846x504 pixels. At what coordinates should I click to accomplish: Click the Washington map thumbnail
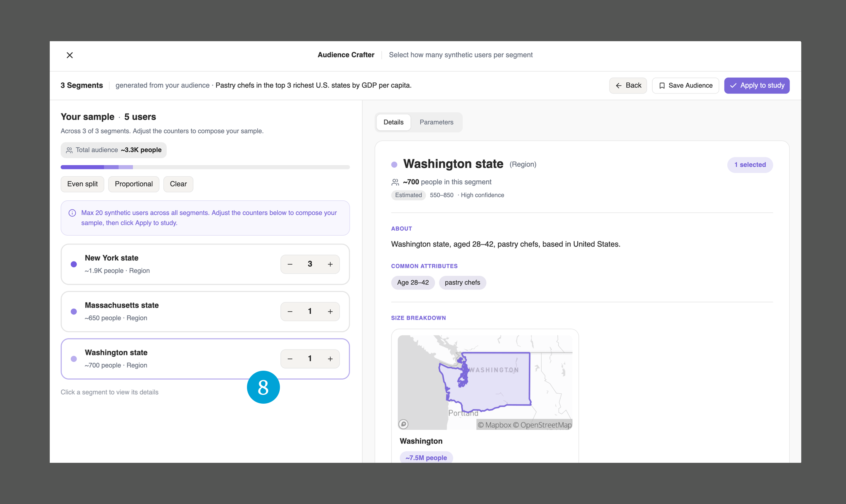coord(485,382)
